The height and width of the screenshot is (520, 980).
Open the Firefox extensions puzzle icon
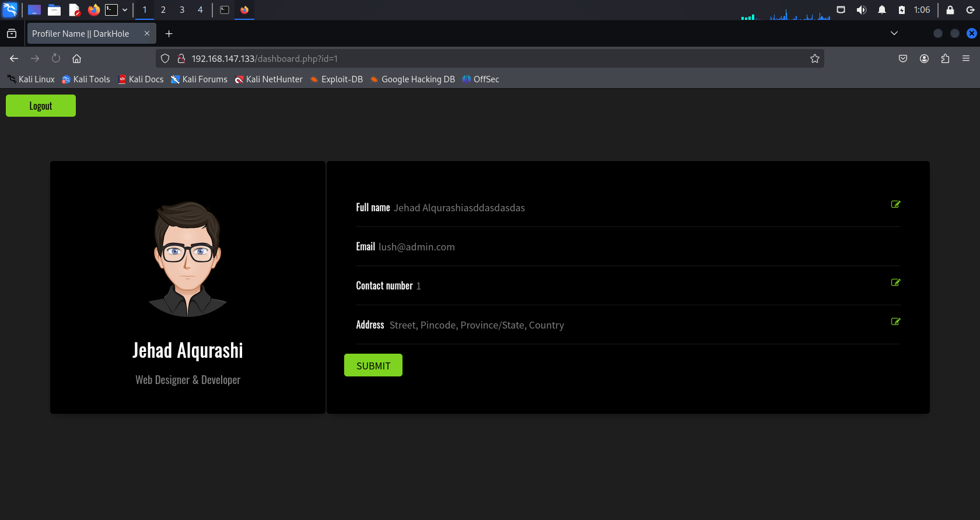[945, 58]
